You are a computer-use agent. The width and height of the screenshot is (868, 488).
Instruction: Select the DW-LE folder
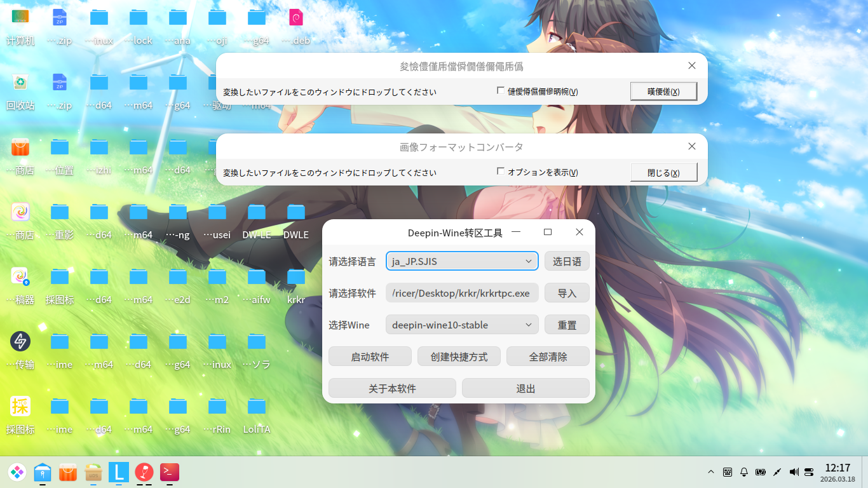pos(257,212)
